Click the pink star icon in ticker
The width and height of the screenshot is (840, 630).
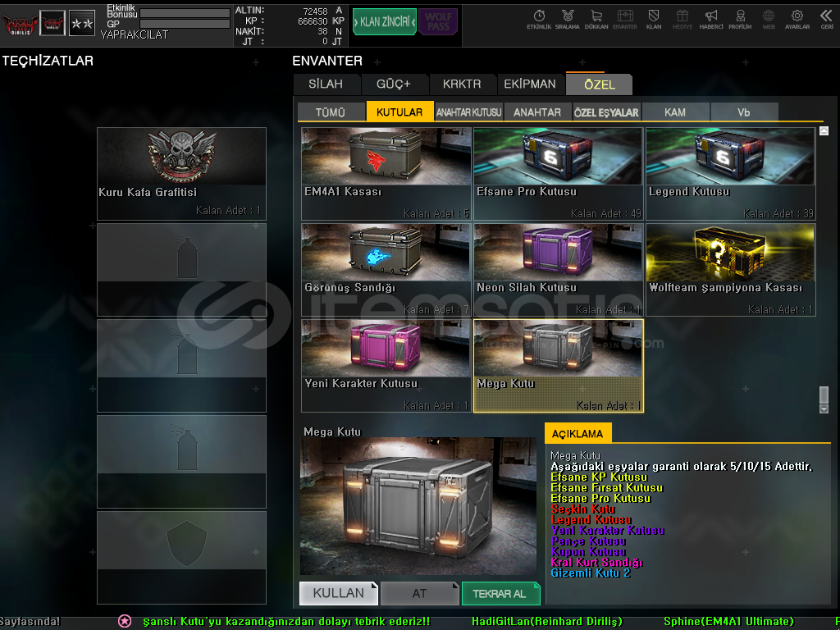tap(125, 621)
